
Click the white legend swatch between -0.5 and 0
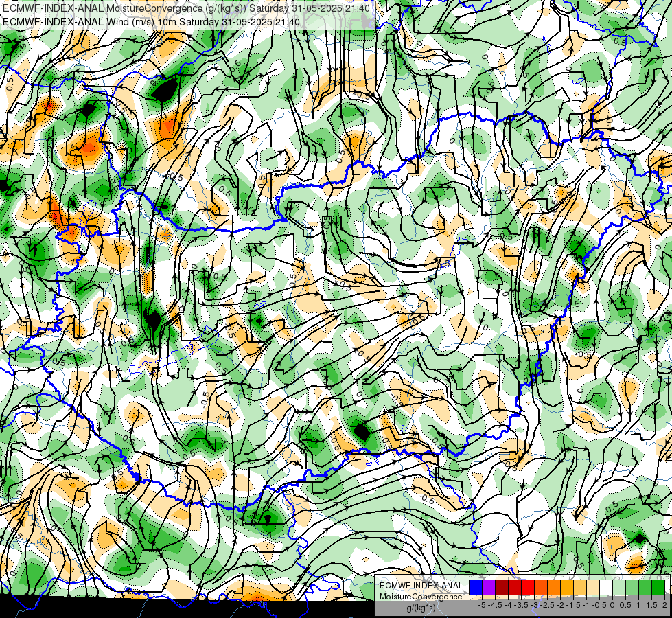point(606,587)
